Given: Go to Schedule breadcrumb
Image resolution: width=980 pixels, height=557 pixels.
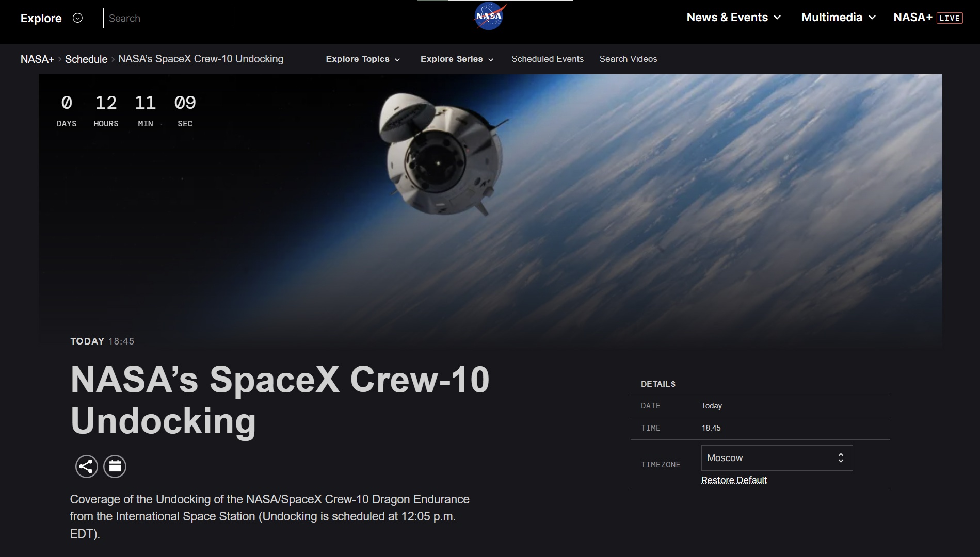Looking at the screenshot, I should point(86,59).
